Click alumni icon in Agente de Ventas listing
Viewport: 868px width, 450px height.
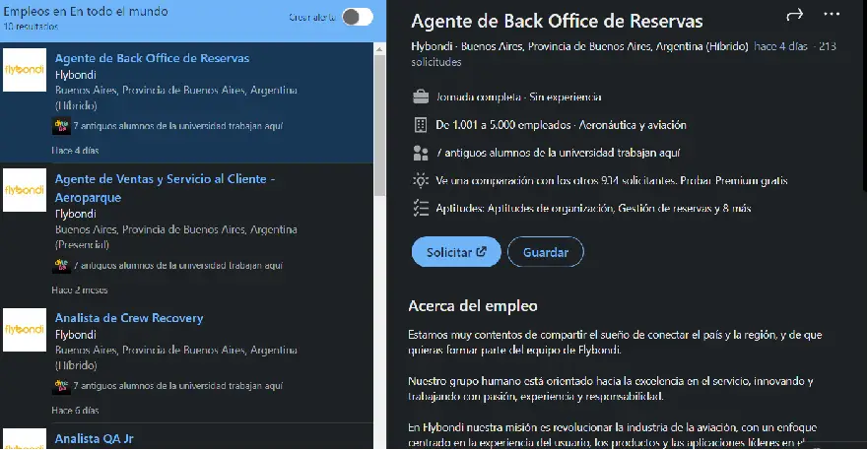pyautogui.click(x=61, y=266)
